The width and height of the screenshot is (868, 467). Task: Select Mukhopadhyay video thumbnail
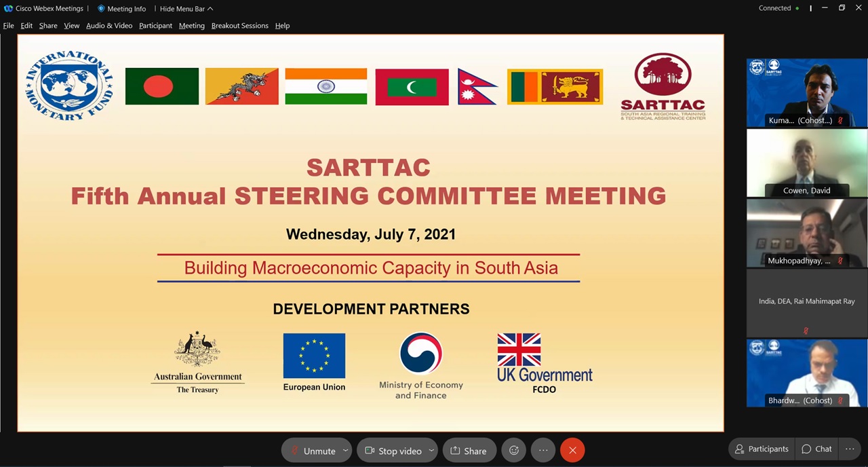pos(807,233)
